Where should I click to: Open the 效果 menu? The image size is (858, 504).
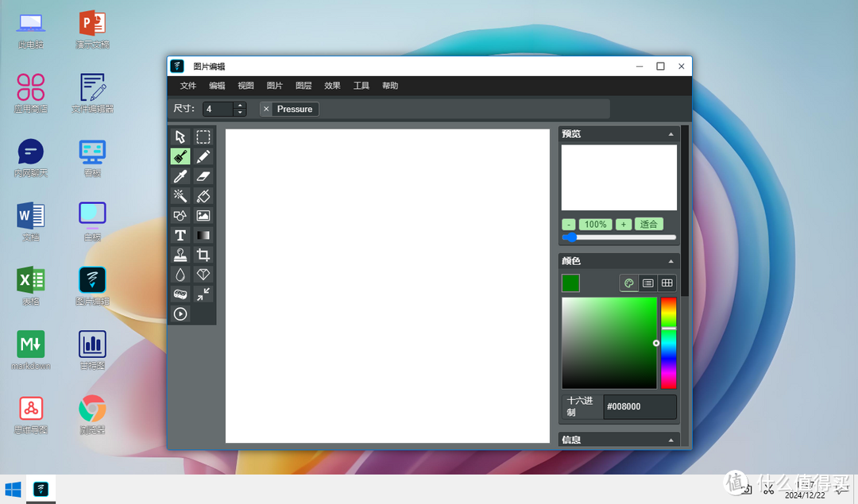(332, 86)
